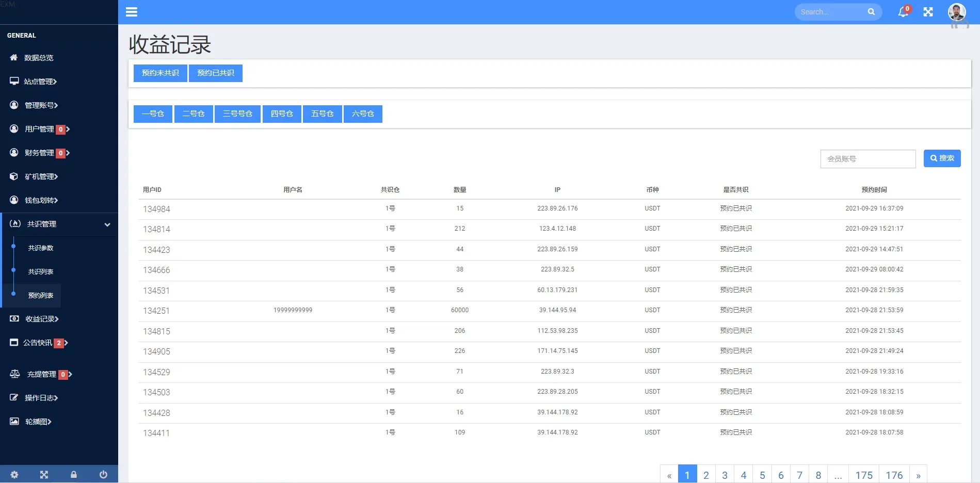
Task: Click the hamburger menu icon
Action: click(132, 12)
